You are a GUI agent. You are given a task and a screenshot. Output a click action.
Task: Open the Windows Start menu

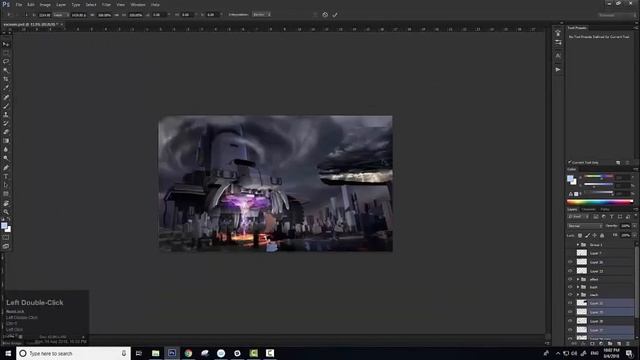(x=8, y=353)
